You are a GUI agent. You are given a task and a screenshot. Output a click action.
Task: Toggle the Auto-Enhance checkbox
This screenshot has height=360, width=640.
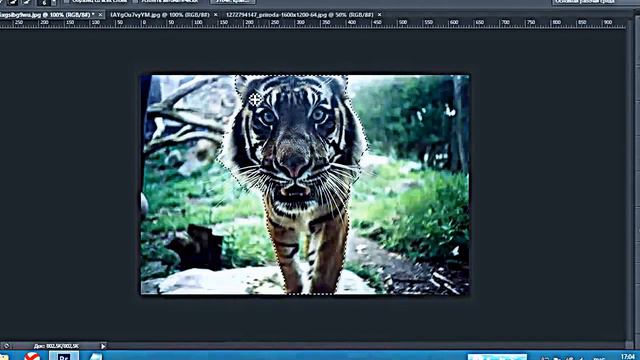coord(135,1)
